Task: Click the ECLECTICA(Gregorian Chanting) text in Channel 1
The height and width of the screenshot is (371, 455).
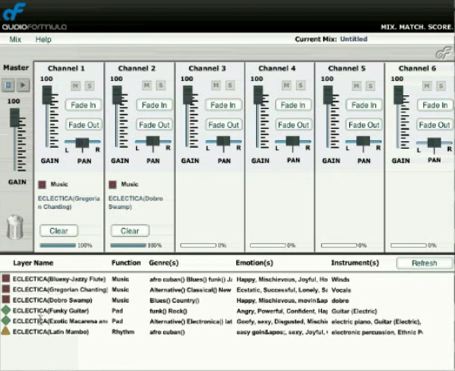Action: tap(69, 203)
